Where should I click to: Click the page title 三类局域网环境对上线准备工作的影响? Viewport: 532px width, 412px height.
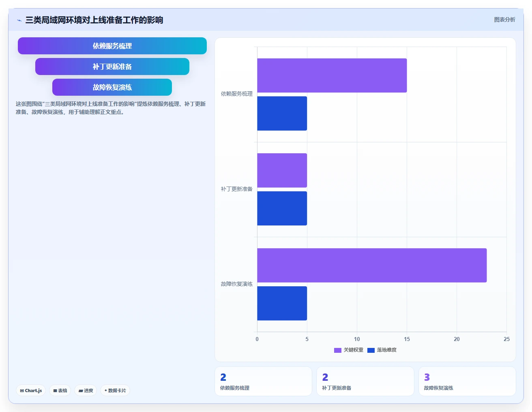tap(94, 20)
